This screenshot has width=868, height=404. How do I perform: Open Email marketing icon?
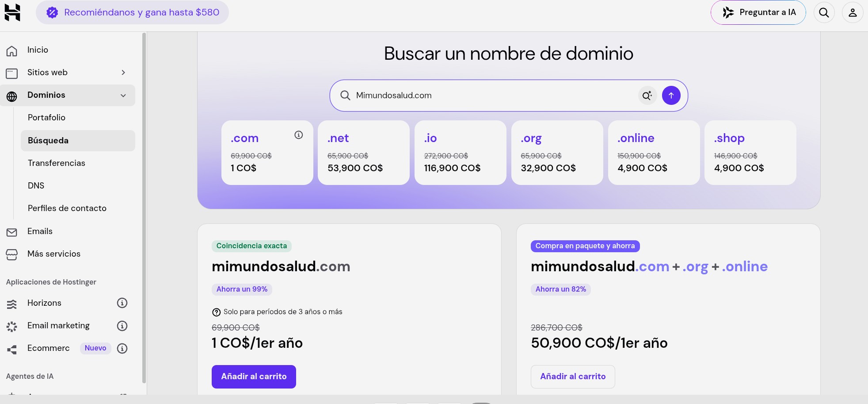click(x=12, y=327)
